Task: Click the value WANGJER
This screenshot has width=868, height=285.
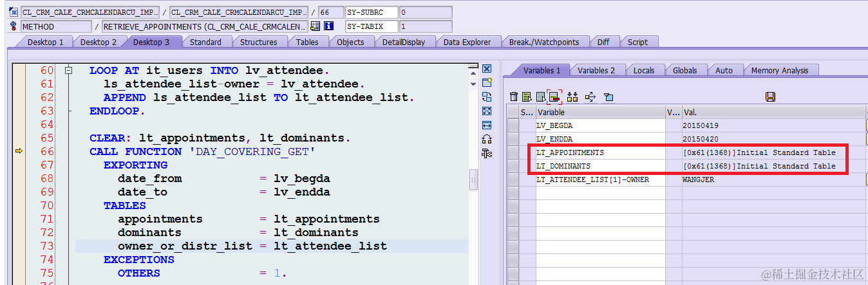Action: point(698,179)
